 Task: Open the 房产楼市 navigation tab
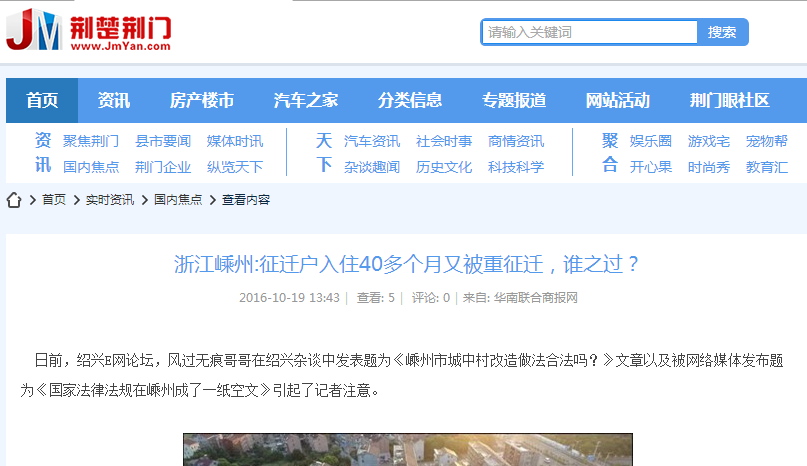[202, 100]
